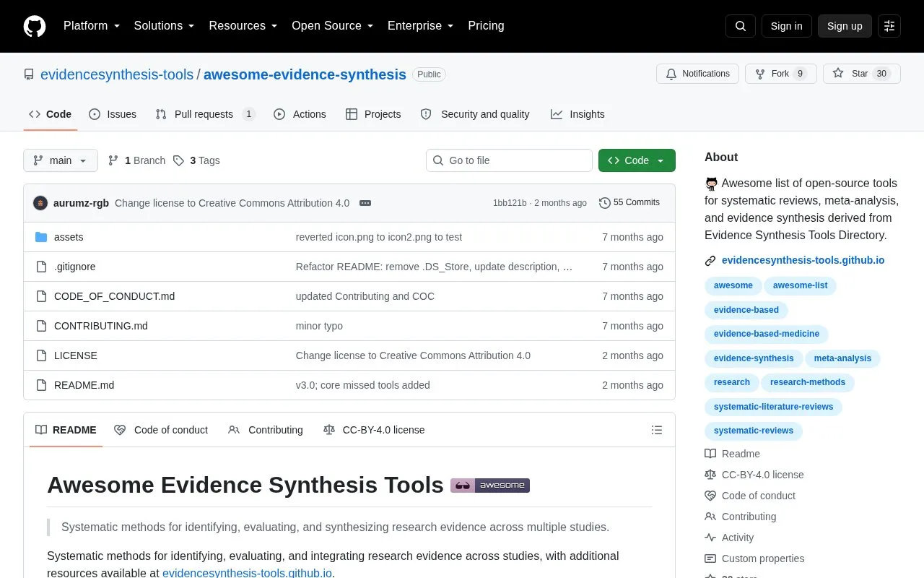This screenshot has height=578, width=924.
Task: Open the README outline list icon
Action: click(x=657, y=430)
